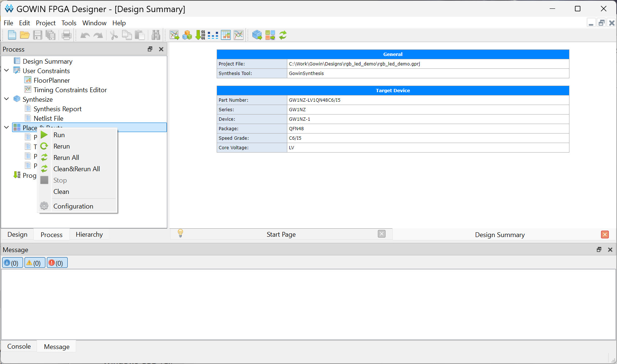
Task: Click the Cut scissors icon
Action: point(114,35)
